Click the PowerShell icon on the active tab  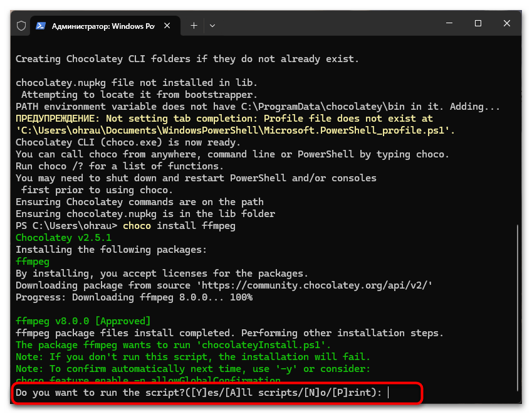coord(40,25)
